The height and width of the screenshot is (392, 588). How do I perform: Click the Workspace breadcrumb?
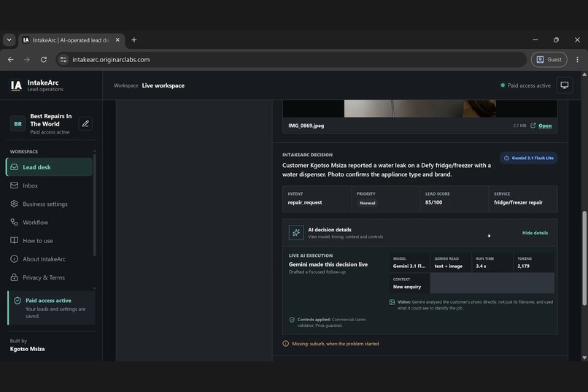click(126, 85)
